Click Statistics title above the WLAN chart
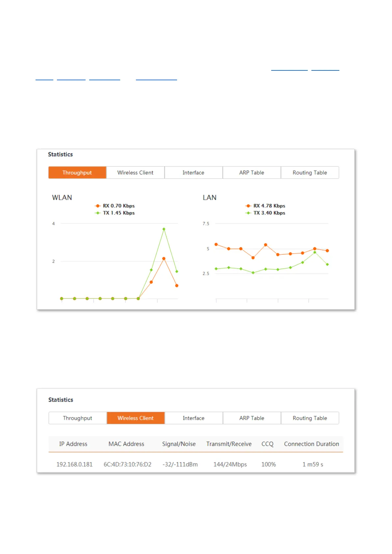This screenshot has width=392, height=554. pos(61,154)
